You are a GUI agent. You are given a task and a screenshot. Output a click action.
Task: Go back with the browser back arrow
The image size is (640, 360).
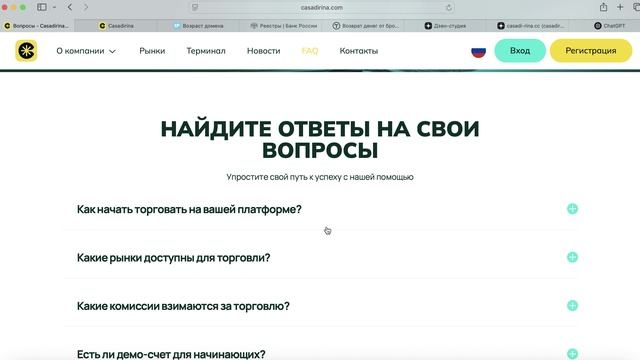70,7
